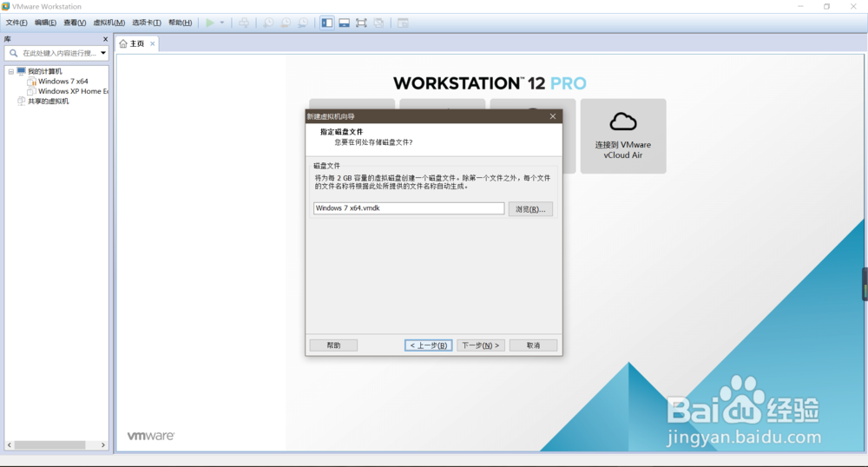
Task: Click the console view toolbar icon
Action: [403, 23]
